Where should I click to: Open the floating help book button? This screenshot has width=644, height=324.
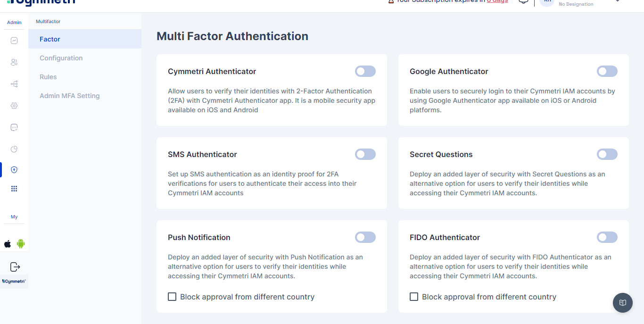pos(622,302)
